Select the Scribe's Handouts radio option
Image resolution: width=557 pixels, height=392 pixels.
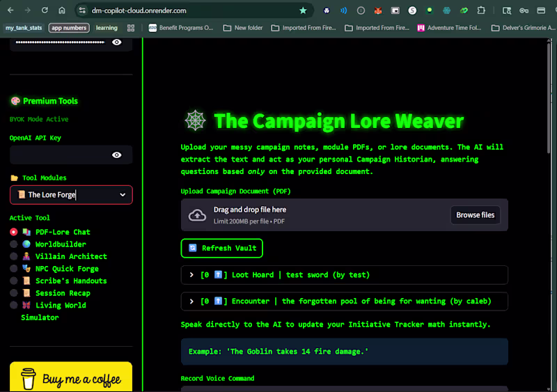(13, 281)
